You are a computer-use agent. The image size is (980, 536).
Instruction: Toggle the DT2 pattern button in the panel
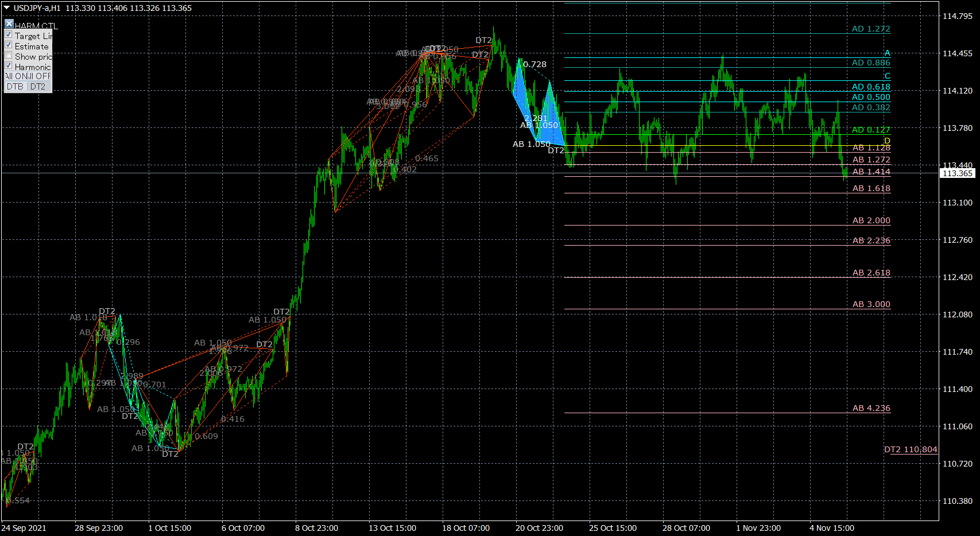pyautogui.click(x=38, y=87)
